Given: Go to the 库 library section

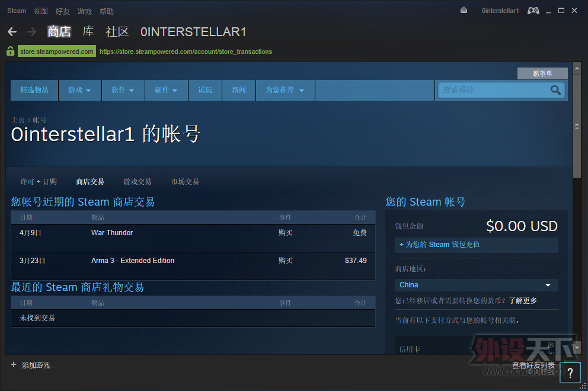Looking at the screenshot, I should [x=88, y=32].
